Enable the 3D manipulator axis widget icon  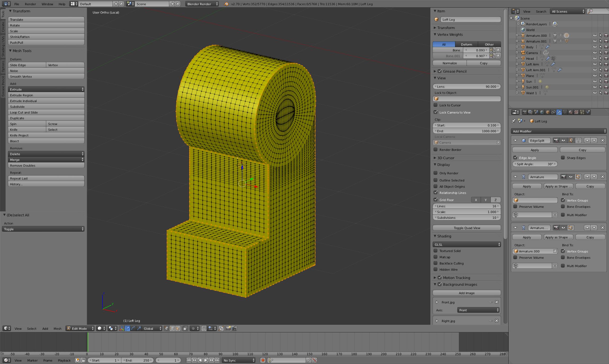click(x=122, y=328)
